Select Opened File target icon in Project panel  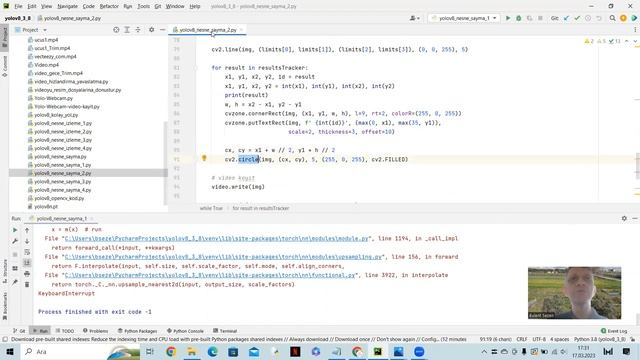(x=116, y=30)
